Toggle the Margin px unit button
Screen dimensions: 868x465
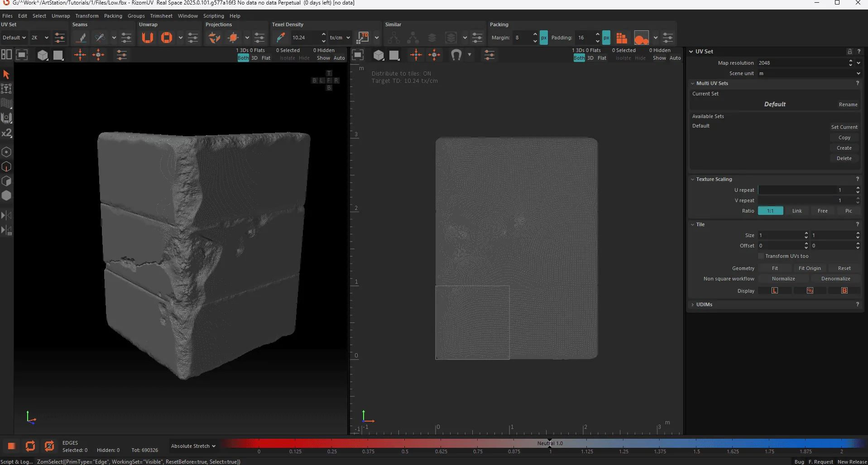pos(544,38)
